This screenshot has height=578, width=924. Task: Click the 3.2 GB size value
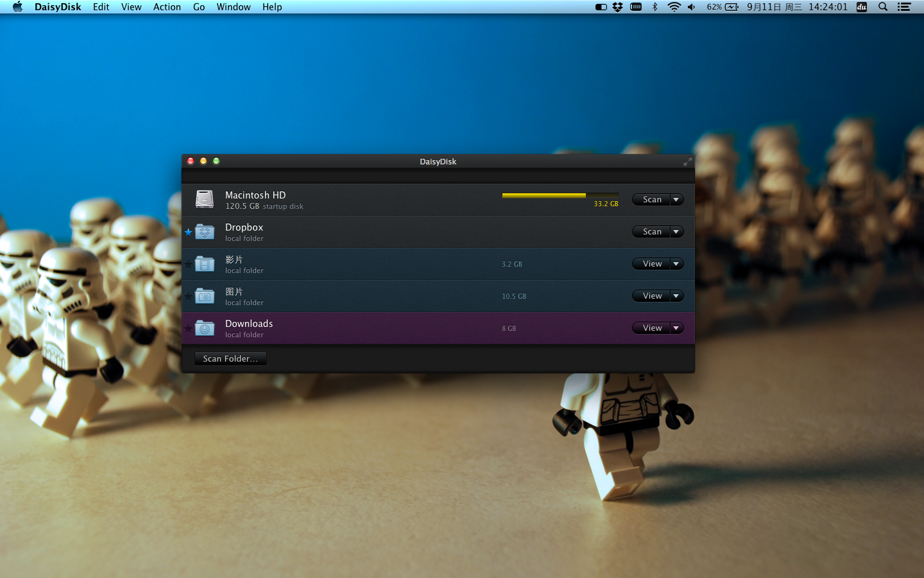point(512,264)
